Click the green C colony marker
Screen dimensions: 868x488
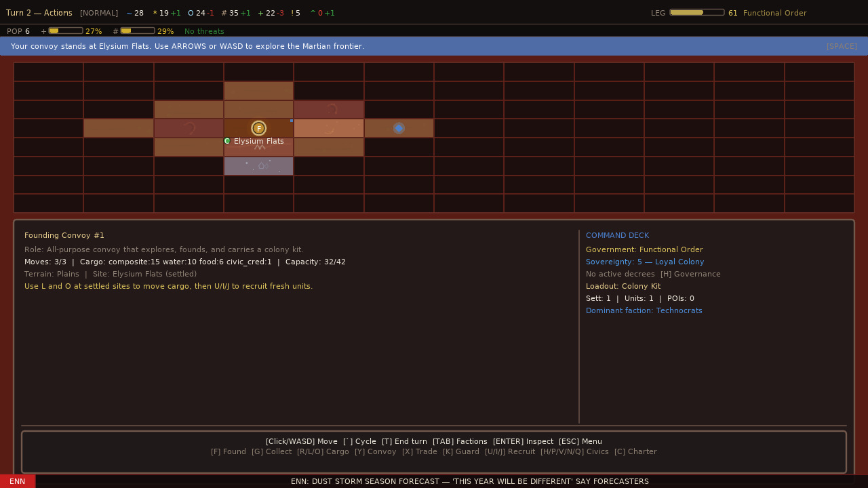coord(227,141)
